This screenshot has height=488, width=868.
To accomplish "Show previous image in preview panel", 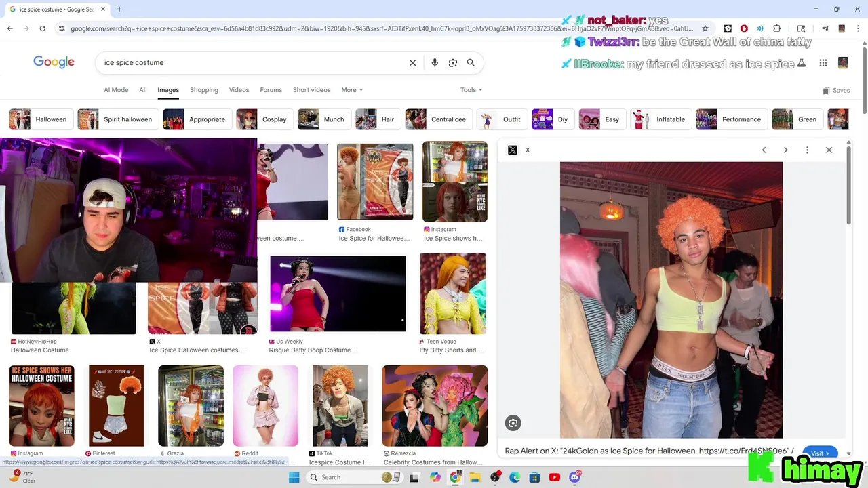I will 764,150.
